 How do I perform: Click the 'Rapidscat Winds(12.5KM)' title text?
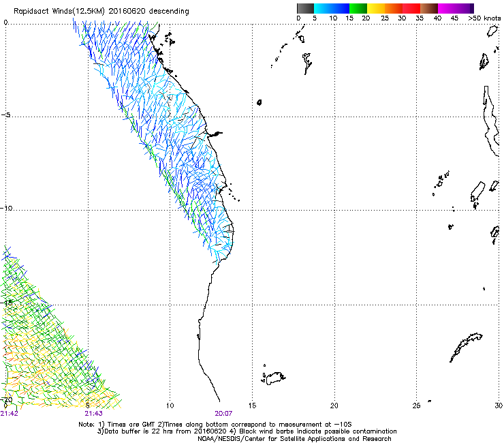tap(59, 12)
